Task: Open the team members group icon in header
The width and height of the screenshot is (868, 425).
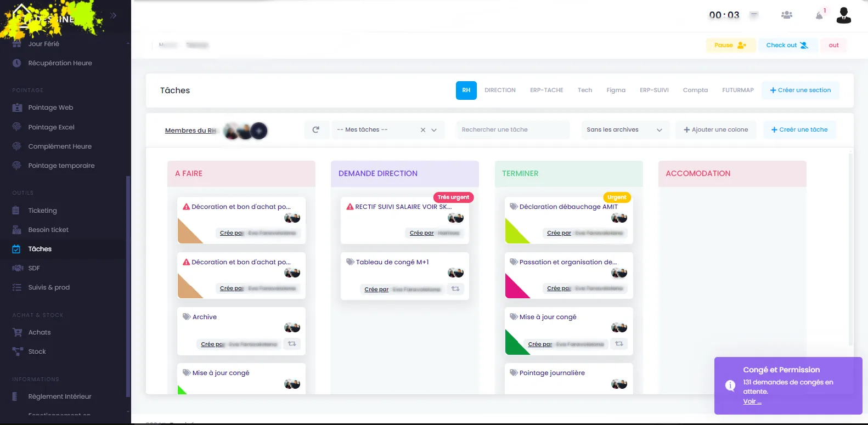Action: [787, 15]
